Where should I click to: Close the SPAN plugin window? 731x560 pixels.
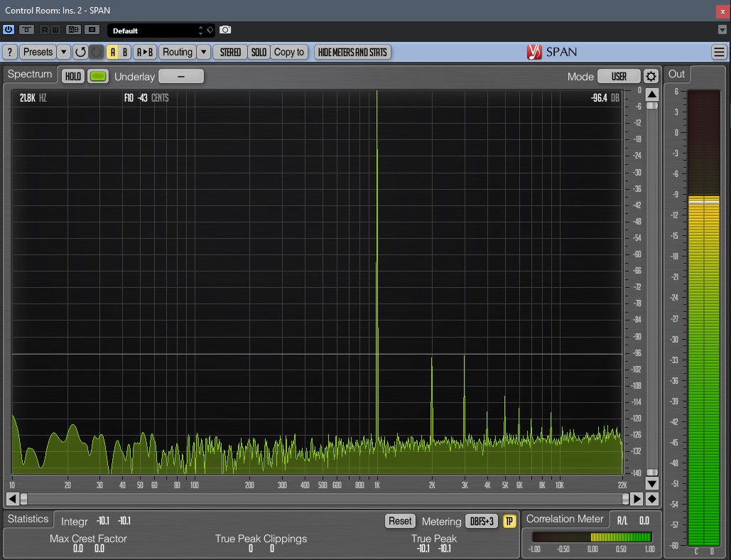(722, 11)
